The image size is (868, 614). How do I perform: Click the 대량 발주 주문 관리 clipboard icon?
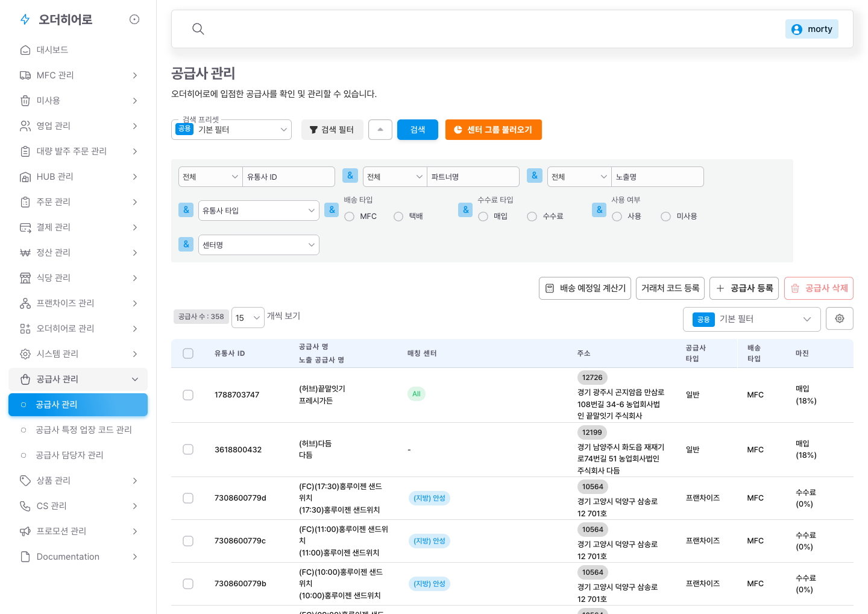(25, 151)
